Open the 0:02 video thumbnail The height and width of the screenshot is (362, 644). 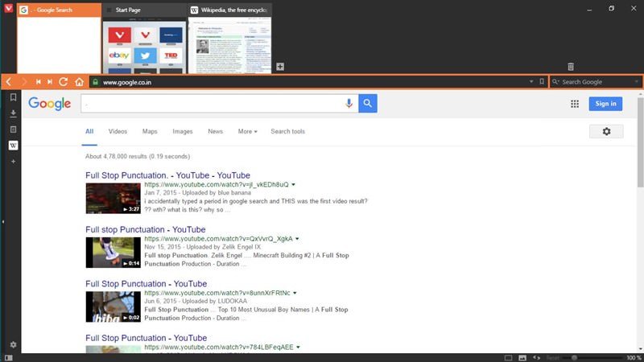coord(113,306)
